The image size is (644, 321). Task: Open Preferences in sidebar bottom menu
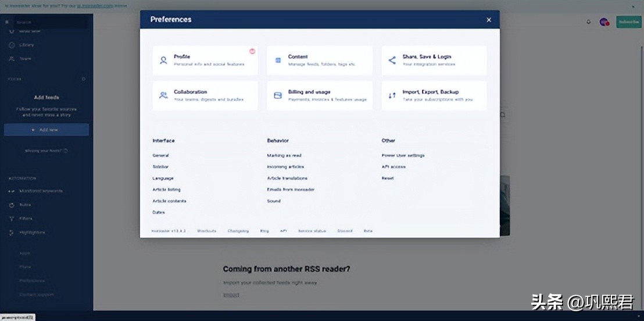[x=32, y=281]
